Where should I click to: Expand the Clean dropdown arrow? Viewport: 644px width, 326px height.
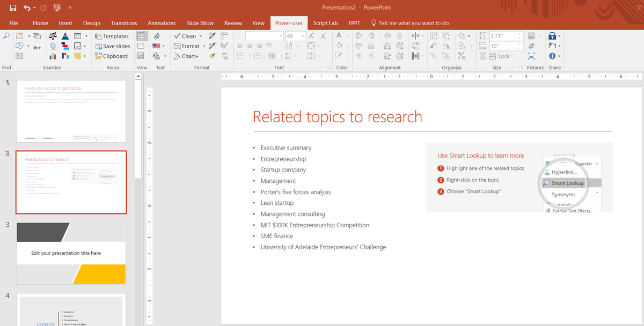tap(201, 36)
